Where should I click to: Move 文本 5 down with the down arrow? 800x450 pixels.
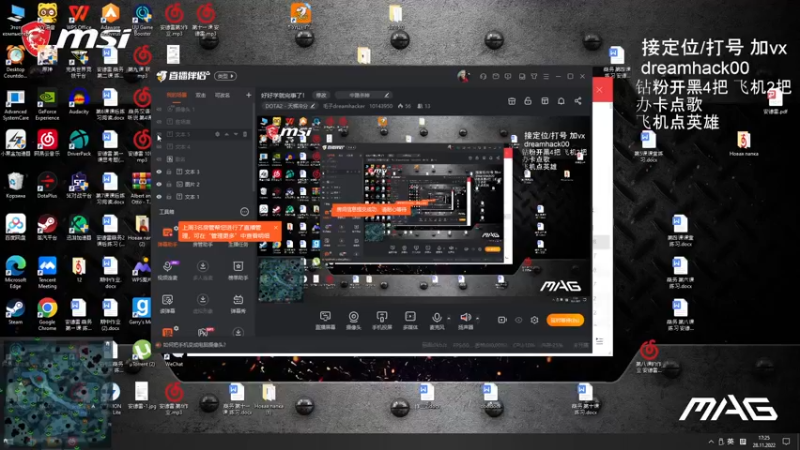pos(236,134)
